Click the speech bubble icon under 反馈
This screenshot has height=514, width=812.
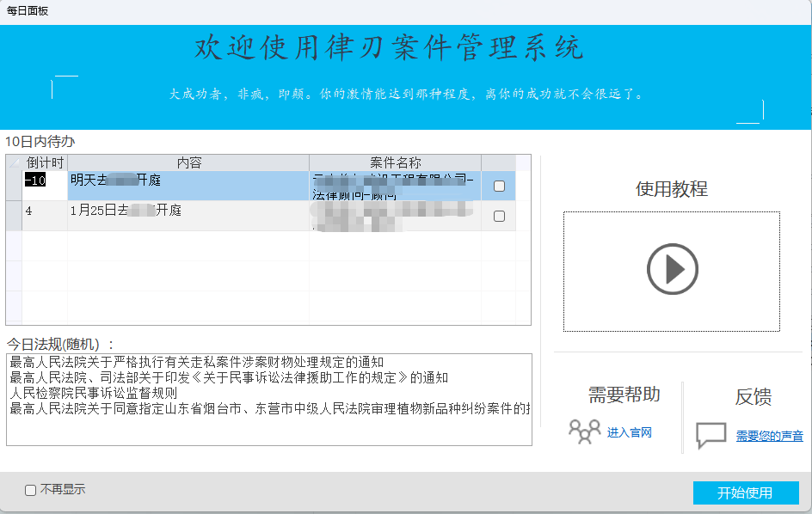[710, 436]
